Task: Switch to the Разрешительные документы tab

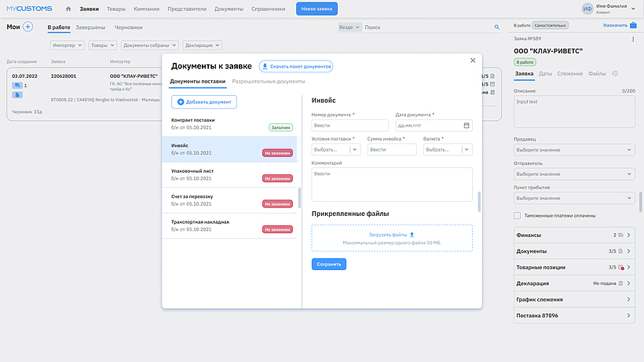Action: click(269, 82)
